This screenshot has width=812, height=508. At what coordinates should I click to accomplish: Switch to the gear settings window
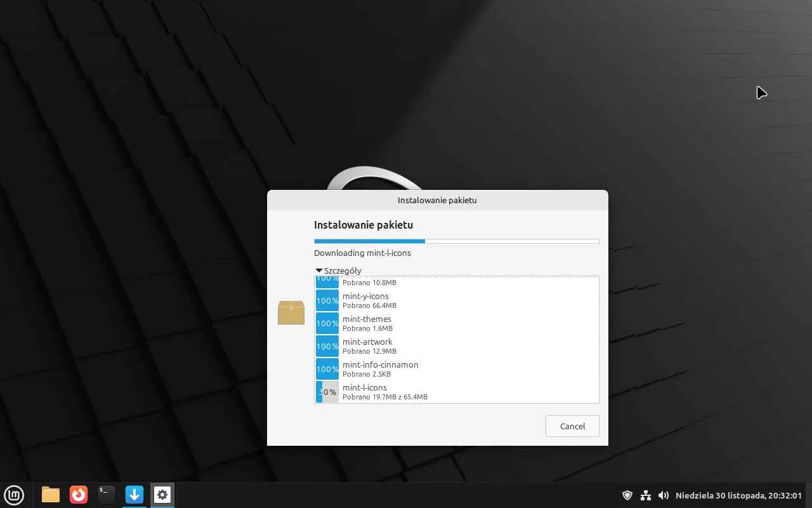(x=162, y=495)
